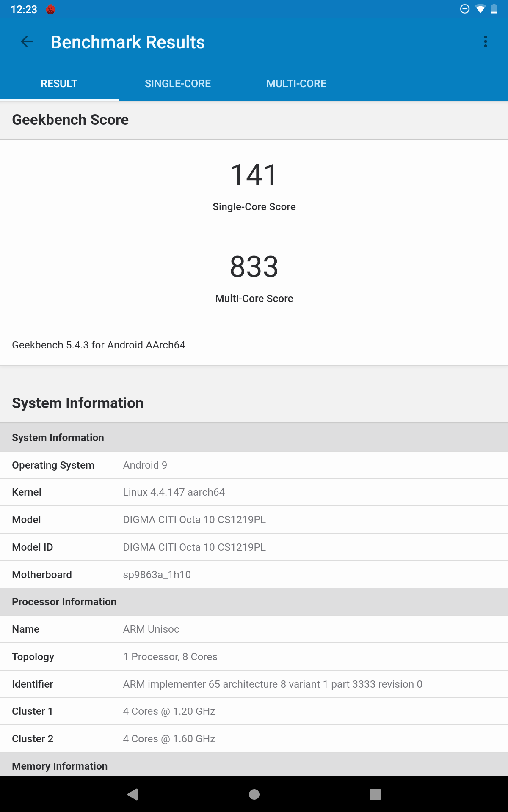
Task: Tap the large System Information heading
Action: coord(77,403)
